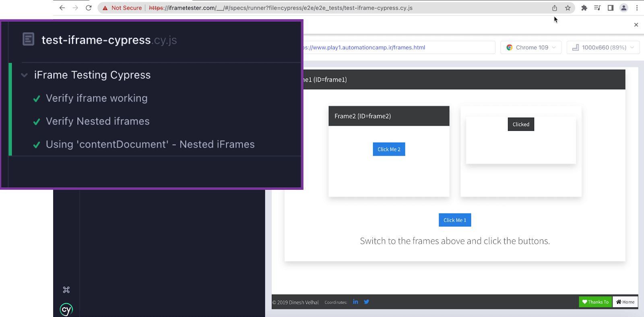Click the 'Click Me 1' button

pos(455,220)
